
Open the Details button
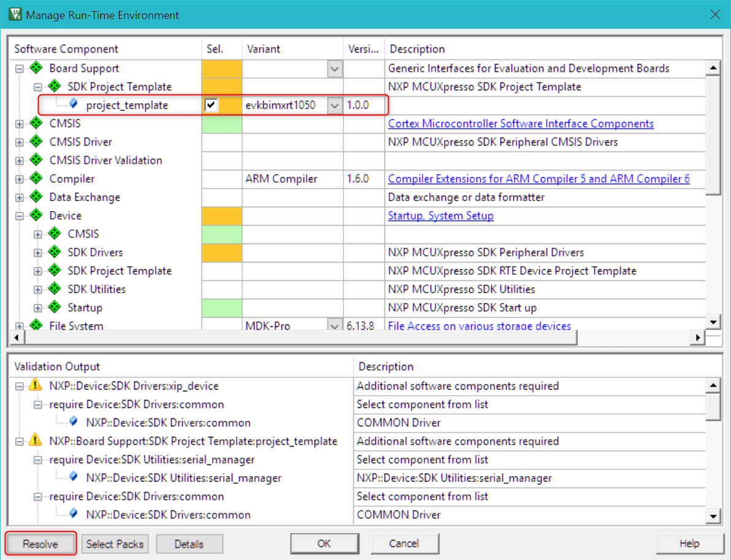coord(189,543)
